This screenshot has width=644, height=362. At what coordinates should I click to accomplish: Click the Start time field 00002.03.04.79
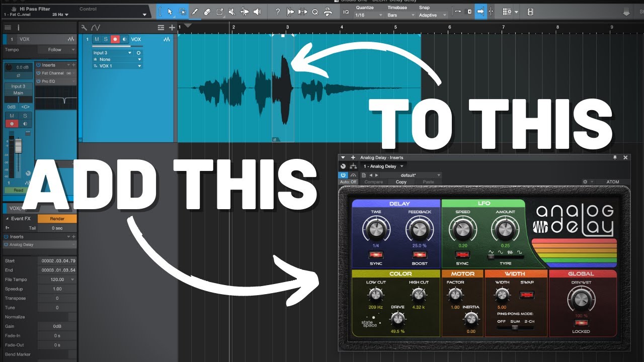pyautogui.click(x=57, y=260)
